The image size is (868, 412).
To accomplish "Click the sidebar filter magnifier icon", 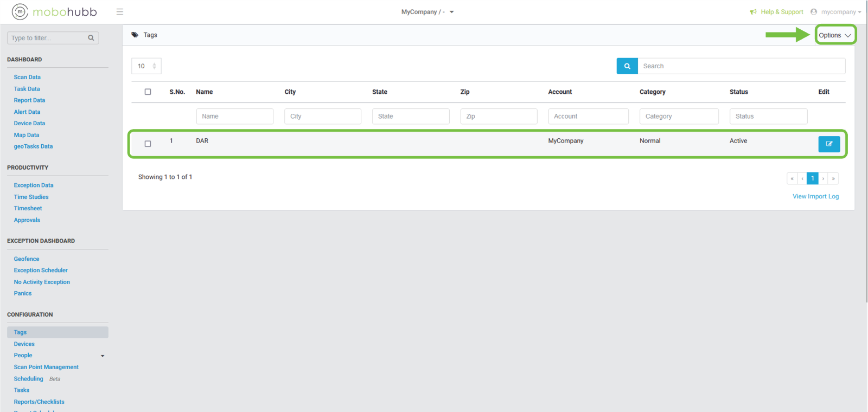I will (91, 38).
